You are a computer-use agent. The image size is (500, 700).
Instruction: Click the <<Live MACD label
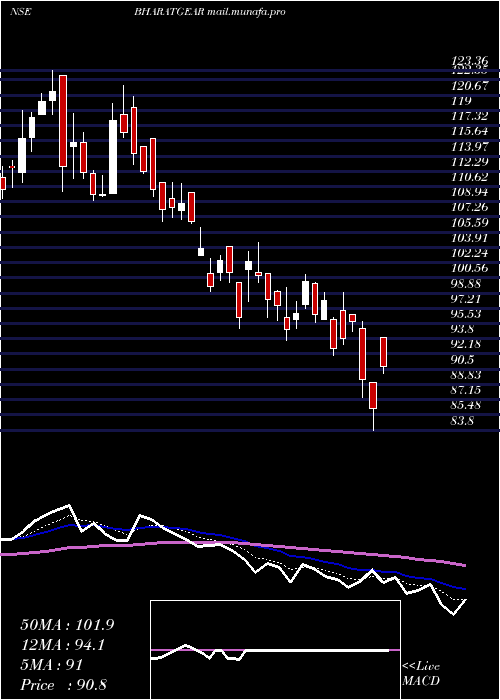point(421,673)
